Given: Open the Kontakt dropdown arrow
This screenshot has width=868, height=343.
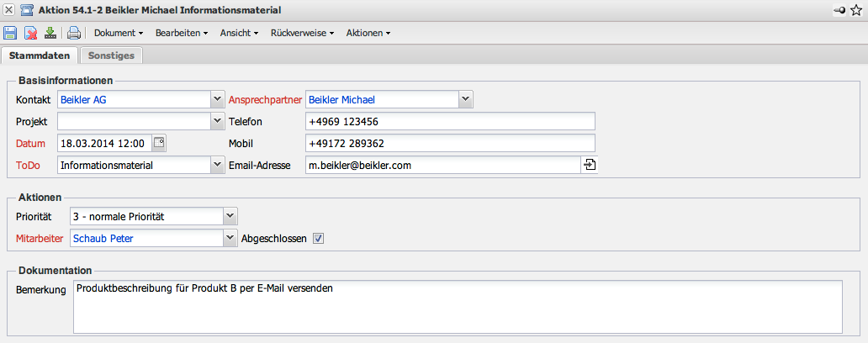Looking at the screenshot, I should click(x=218, y=99).
